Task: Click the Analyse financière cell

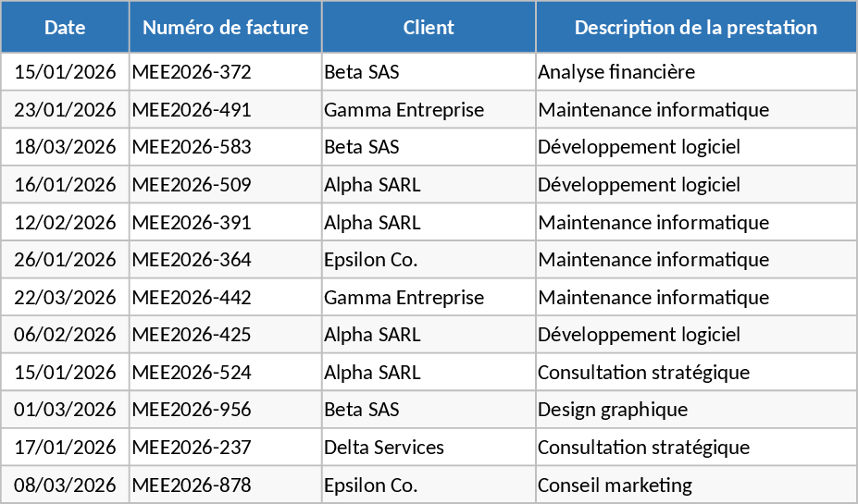Action: point(616,72)
